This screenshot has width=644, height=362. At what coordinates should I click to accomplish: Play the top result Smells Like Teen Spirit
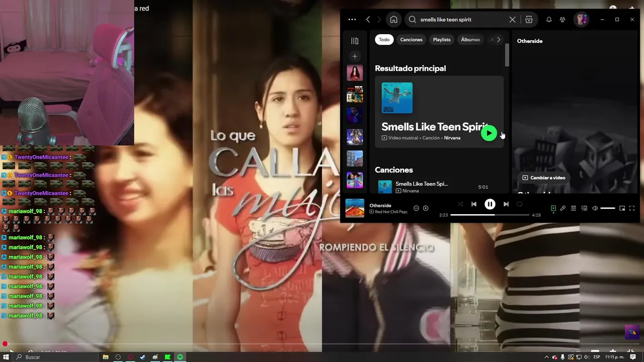pyautogui.click(x=489, y=133)
